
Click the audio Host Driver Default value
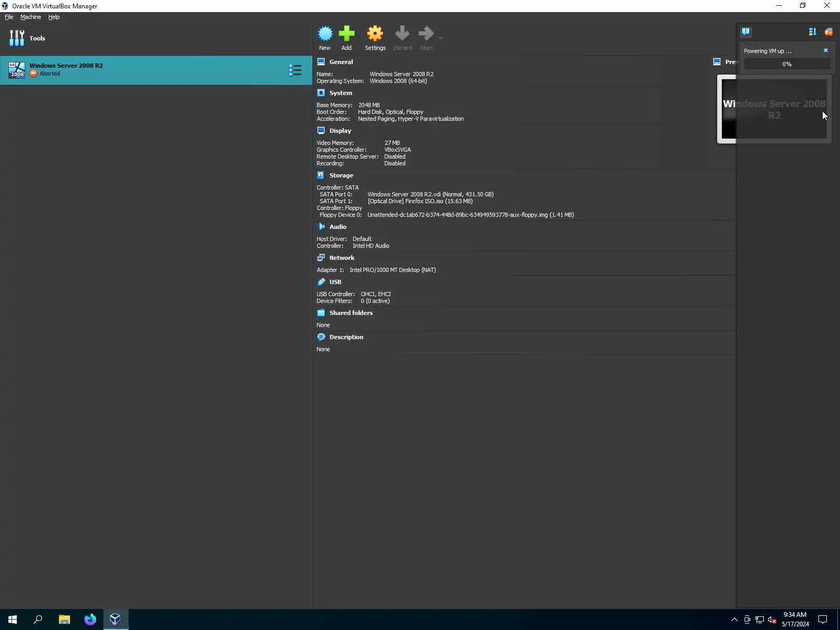pyautogui.click(x=362, y=239)
